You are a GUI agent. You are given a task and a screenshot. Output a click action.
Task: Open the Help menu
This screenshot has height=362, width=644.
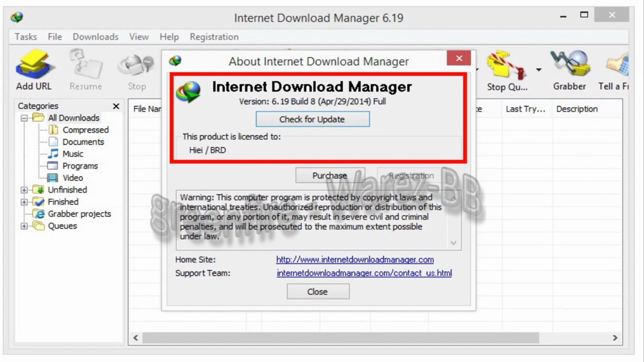point(169,37)
